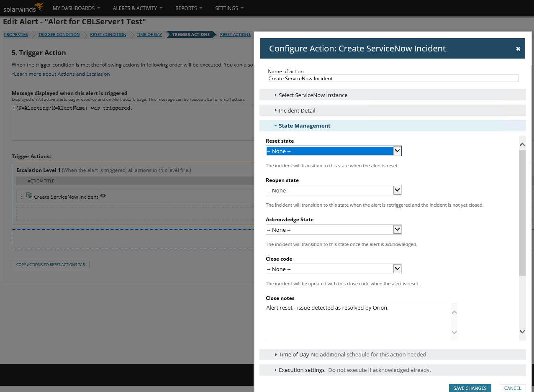Open the Reopen state dropdown
Viewport: 534px width, 392px height.
[334, 190]
